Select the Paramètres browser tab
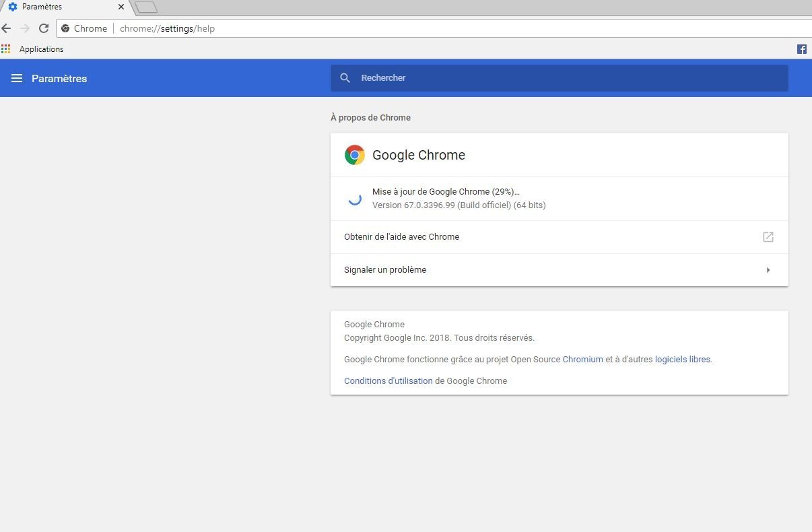 [x=65, y=7]
